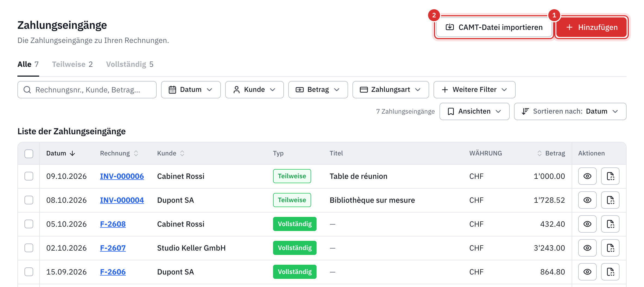
Task: Sort by the Kunde column
Action: tap(171, 153)
